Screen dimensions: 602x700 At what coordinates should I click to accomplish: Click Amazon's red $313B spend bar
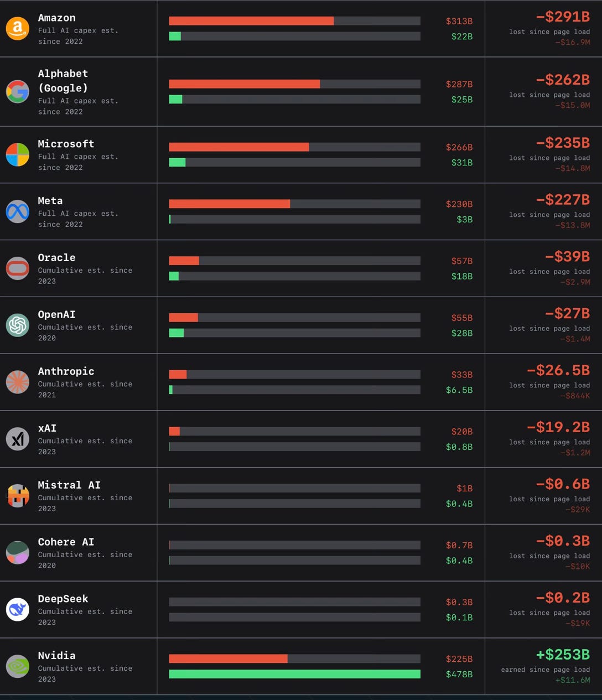click(251, 21)
